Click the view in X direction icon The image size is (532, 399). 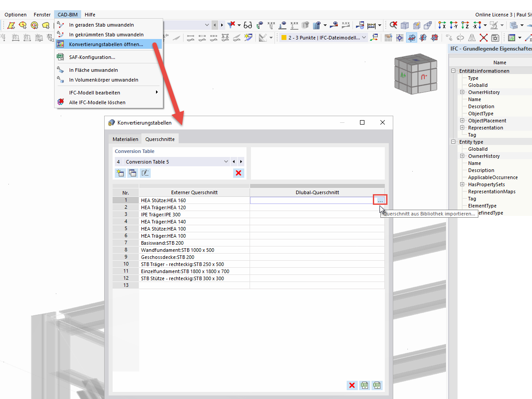tap(442, 25)
